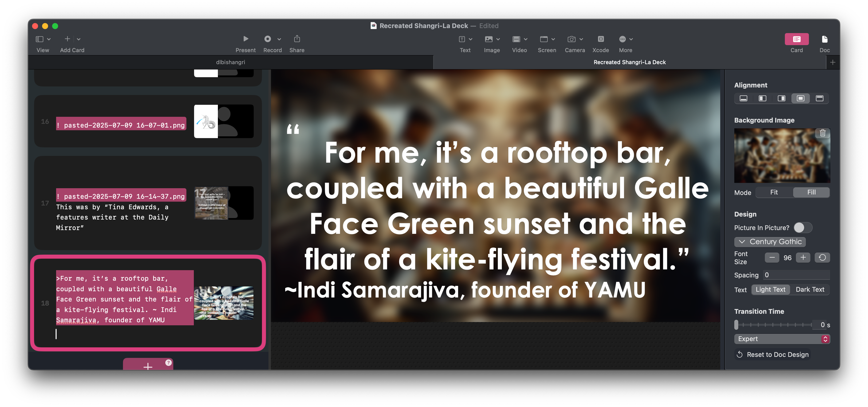Screen dimensions: 868x407
Task: Click the Add Card plus icon
Action: coord(67,39)
